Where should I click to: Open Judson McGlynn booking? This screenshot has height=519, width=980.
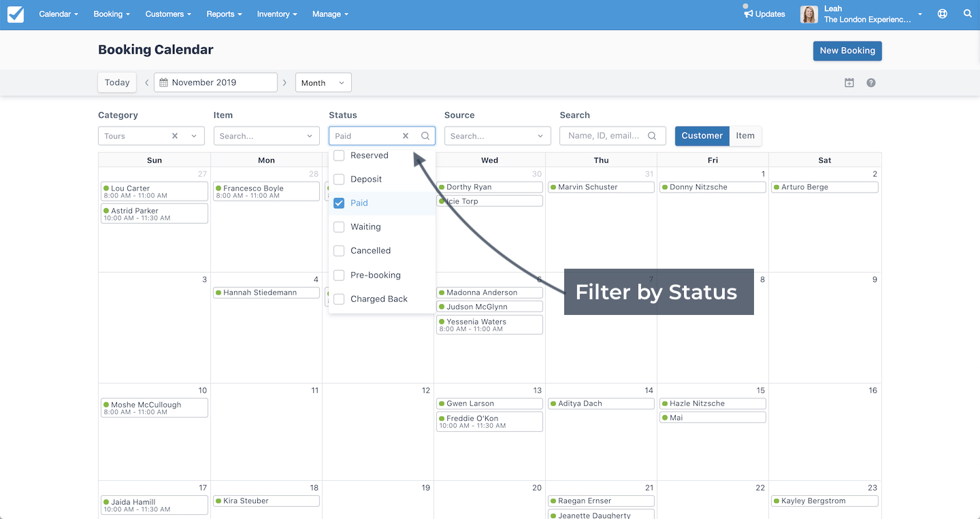489,307
